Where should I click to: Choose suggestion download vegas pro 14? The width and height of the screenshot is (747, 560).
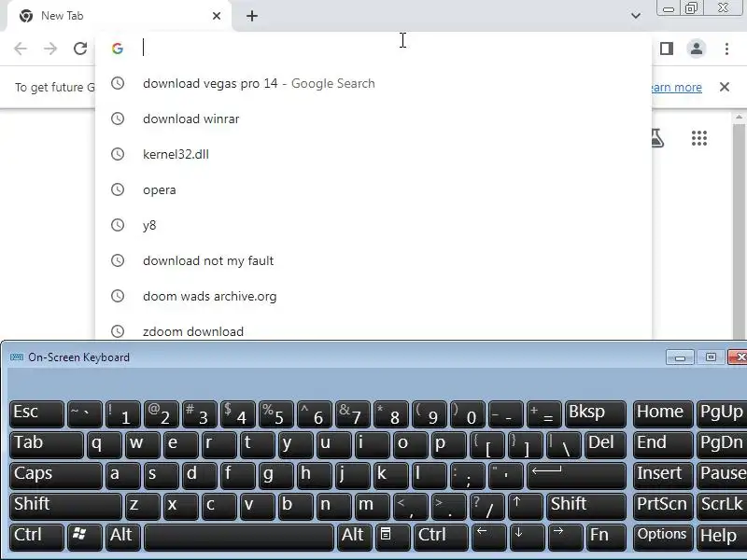tap(373, 83)
